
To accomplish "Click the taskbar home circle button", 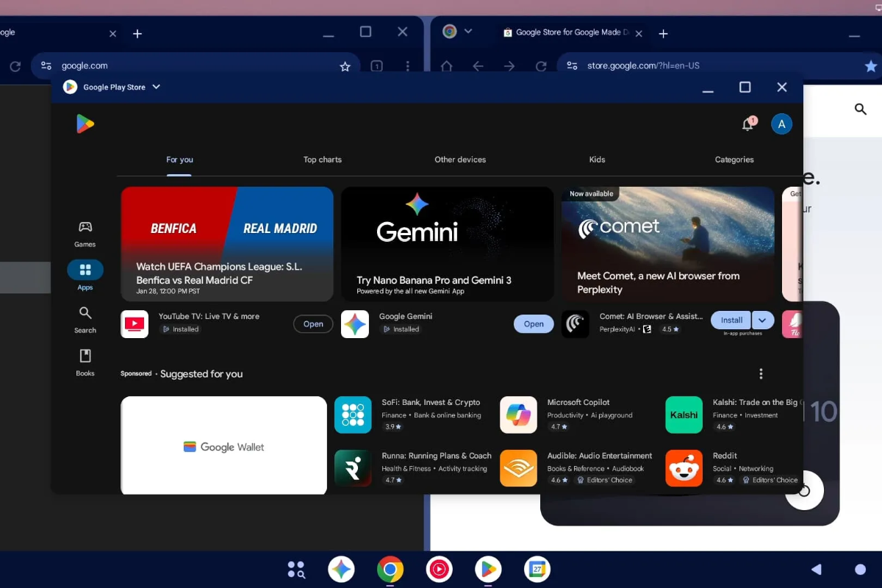I will (860, 569).
